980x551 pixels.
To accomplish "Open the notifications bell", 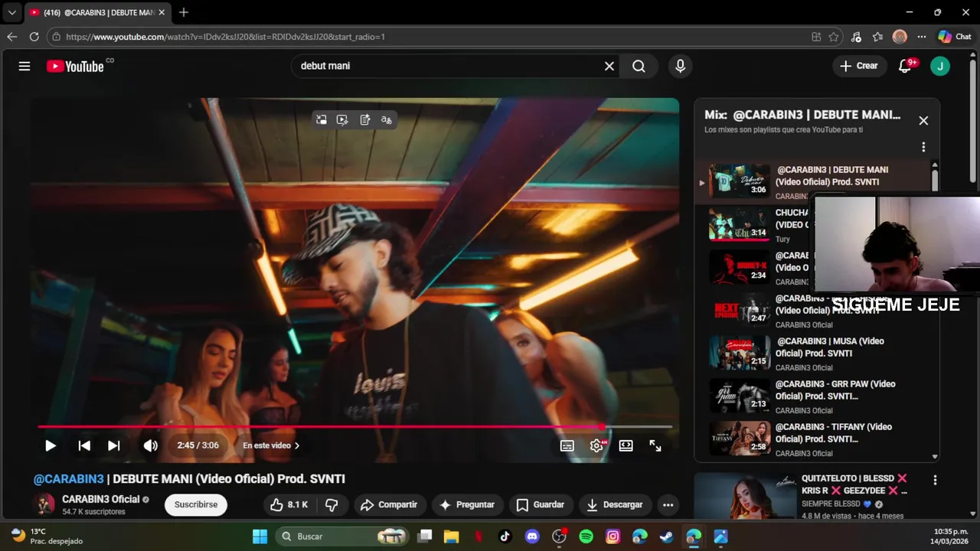I will coord(905,66).
